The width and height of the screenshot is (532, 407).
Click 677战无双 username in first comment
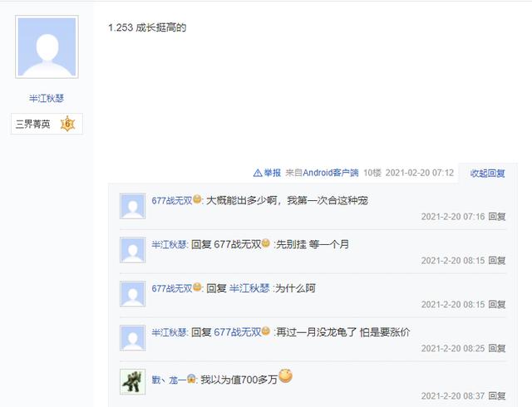(x=172, y=200)
